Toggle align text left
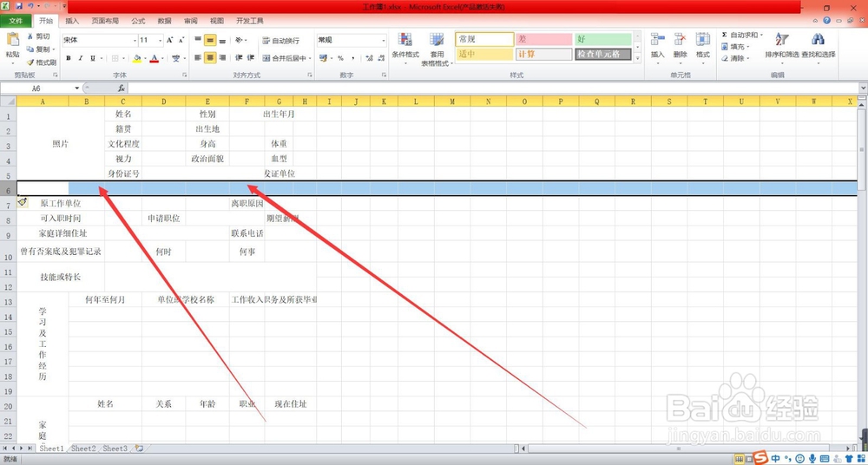Screen dimensions: 868x465 pyautogui.click(x=198, y=57)
